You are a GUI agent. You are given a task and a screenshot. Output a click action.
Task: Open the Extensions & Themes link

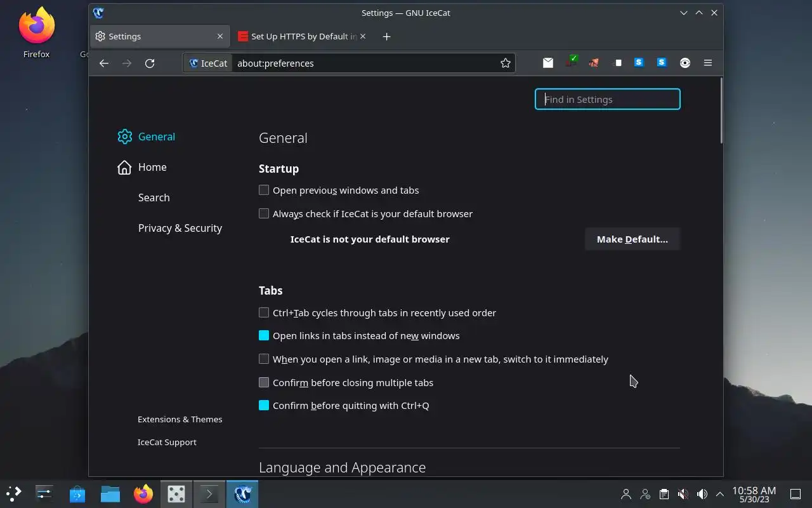[x=180, y=419]
